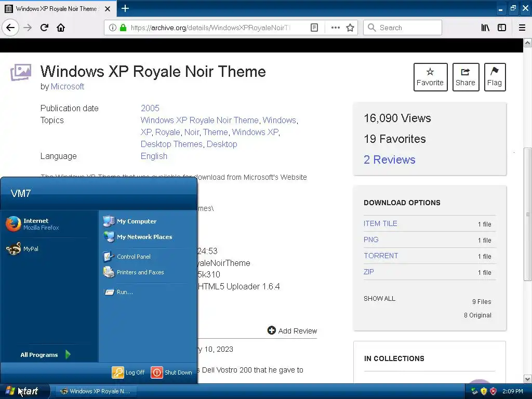The image size is (532, 399).
Task: Click the Log Off button
Action: (x=128, y=372)
